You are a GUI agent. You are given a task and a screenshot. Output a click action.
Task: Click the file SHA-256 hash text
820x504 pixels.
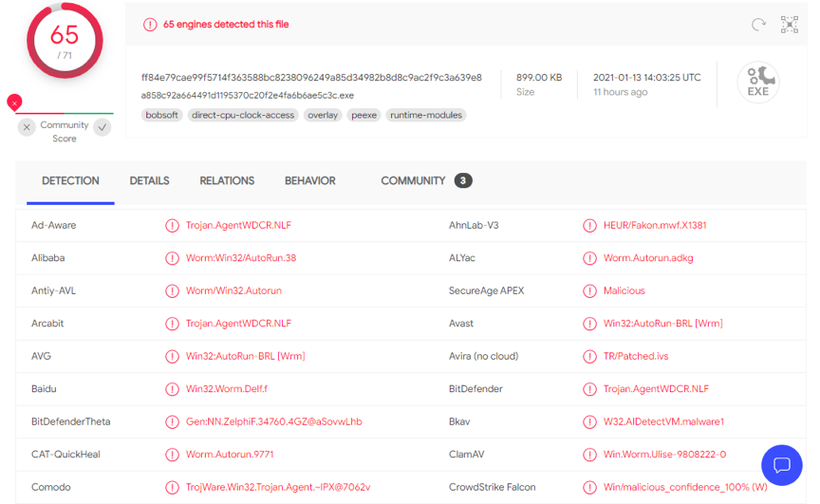pyautogui.click(x=311, y=78)
